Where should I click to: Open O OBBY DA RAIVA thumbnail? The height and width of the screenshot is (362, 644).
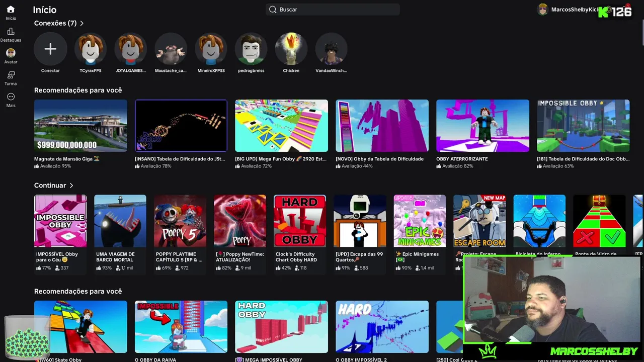click(x=181, y=327)
